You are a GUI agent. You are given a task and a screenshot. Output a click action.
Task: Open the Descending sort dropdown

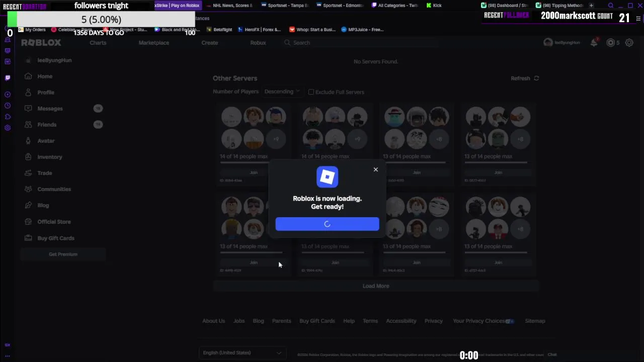[282, 92]
